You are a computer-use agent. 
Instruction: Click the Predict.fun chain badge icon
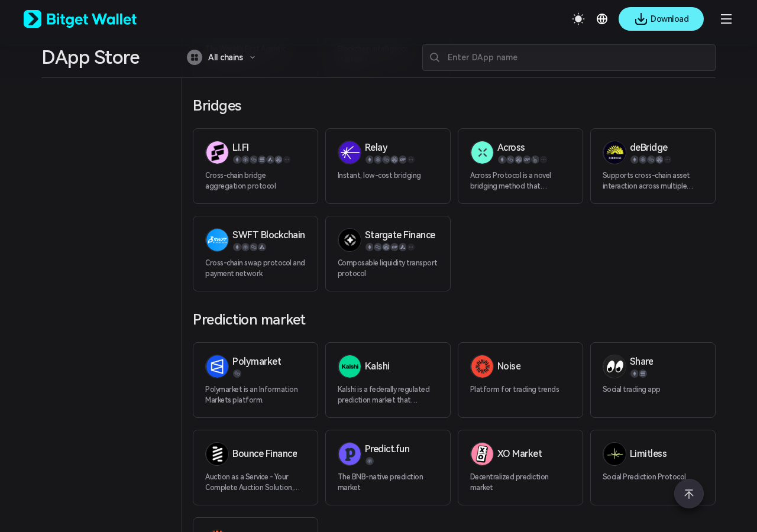[x=370, y=461]
